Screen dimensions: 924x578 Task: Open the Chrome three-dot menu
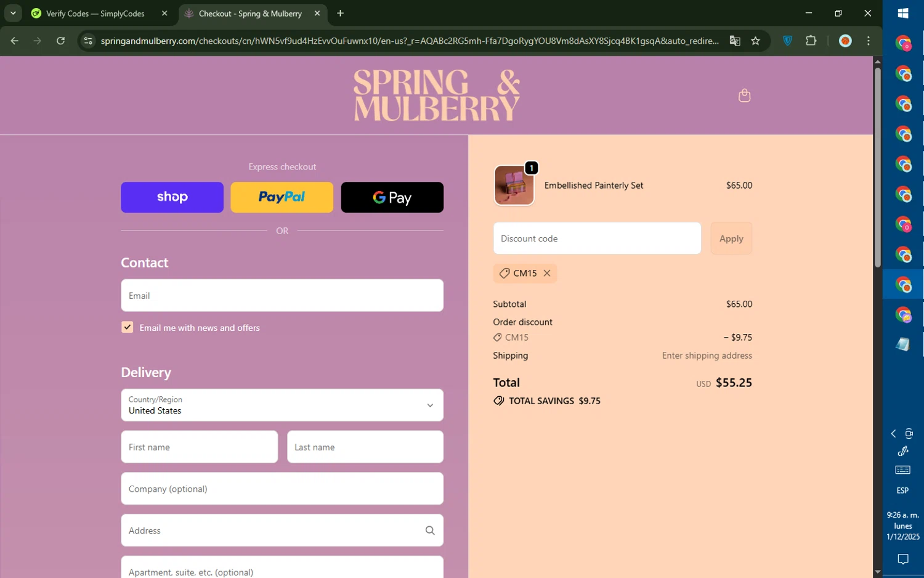869,41
